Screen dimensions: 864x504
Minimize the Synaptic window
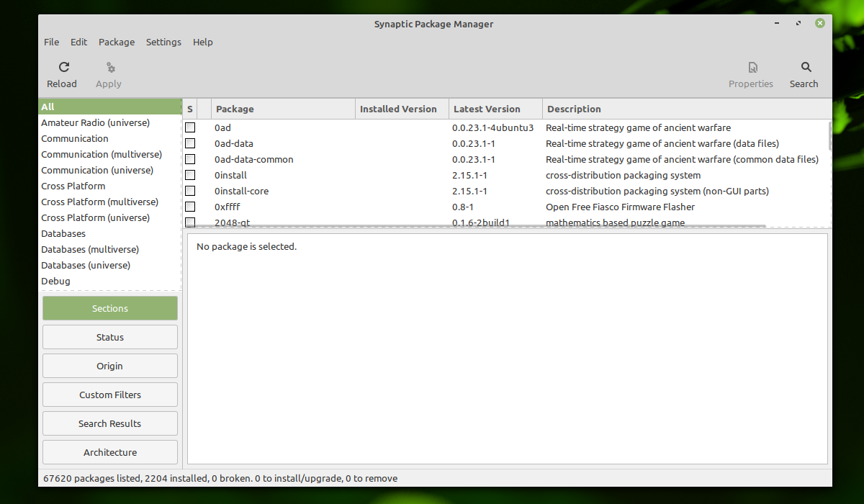tap(775, 23)
